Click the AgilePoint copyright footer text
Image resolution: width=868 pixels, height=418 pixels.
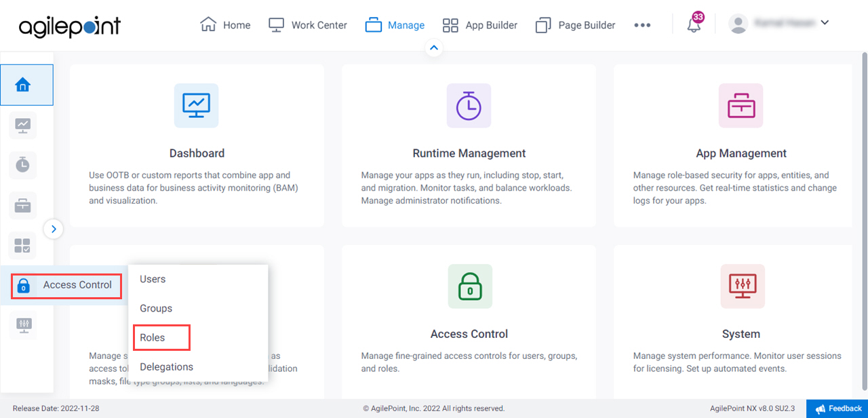pyautogui.click(x=434, y=408)
